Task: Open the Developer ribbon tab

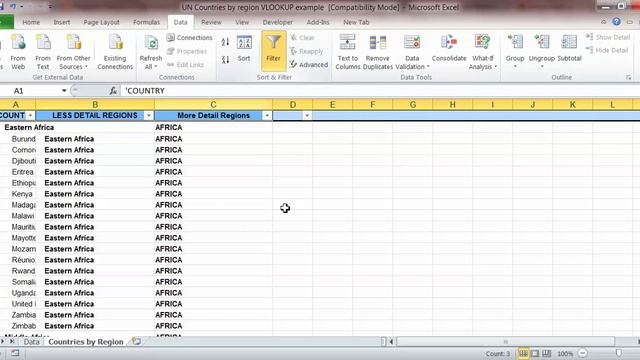Action: pyautogui.click(x=278, y=22)
